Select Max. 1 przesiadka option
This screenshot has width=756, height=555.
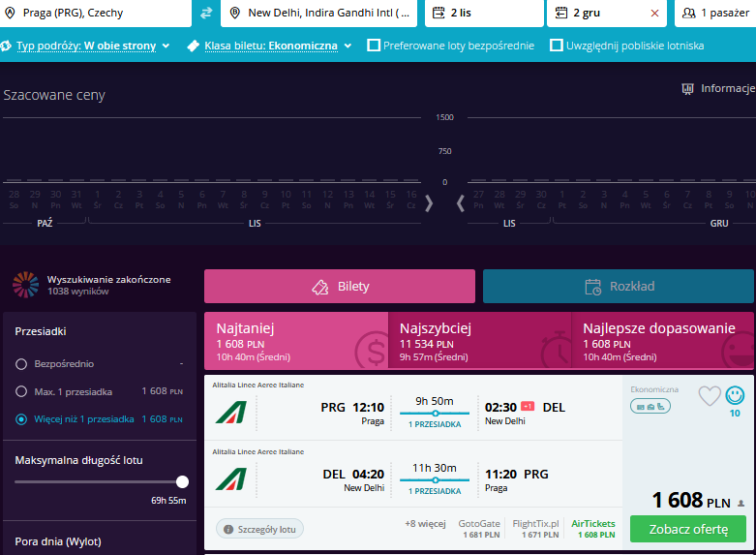coord(21,391)
